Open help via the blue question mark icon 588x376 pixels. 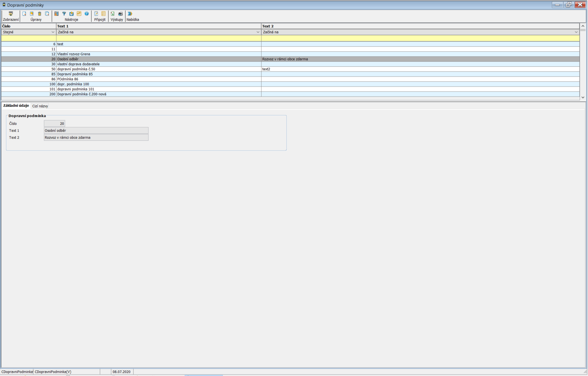coord(87,14)
